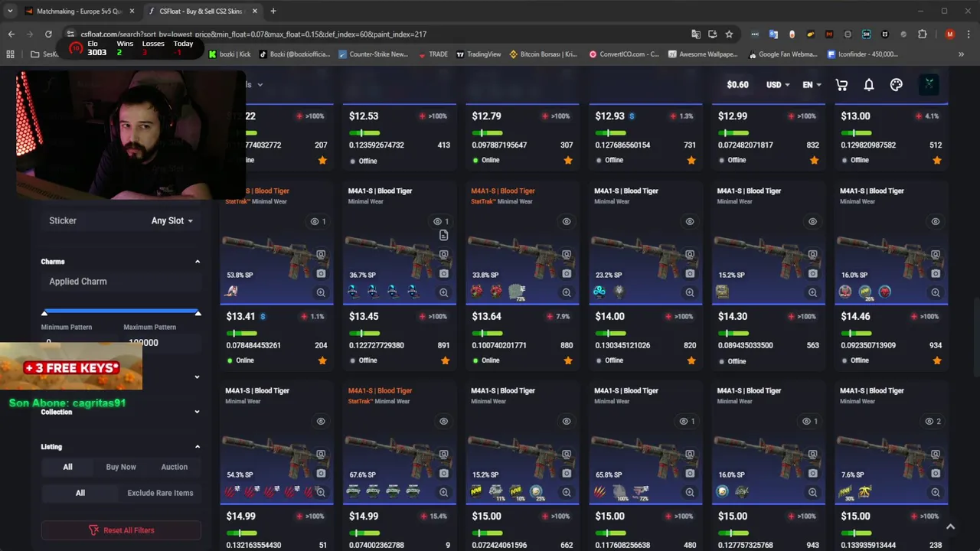The height and width of the screenshot is (551, 980).
Task: Favorite the $14.46 listing star
Action: pyautogui.click(x=937, y=360)
